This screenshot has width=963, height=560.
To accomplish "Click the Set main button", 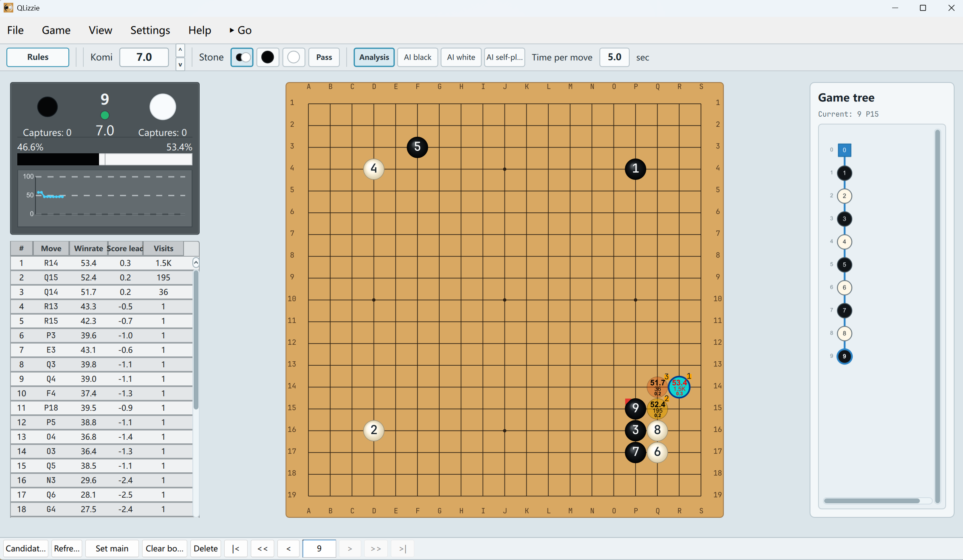I will (112, 549).
